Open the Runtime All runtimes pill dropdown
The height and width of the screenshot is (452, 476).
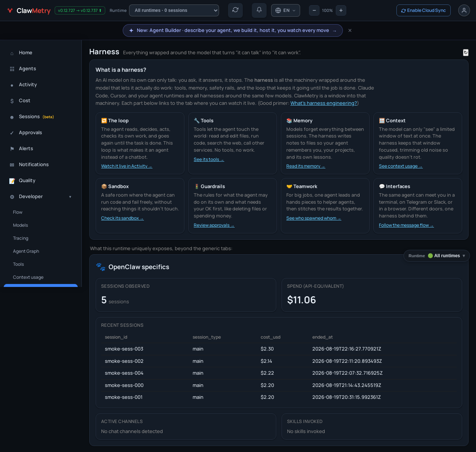pyautogui.click(x=437, y=256)
